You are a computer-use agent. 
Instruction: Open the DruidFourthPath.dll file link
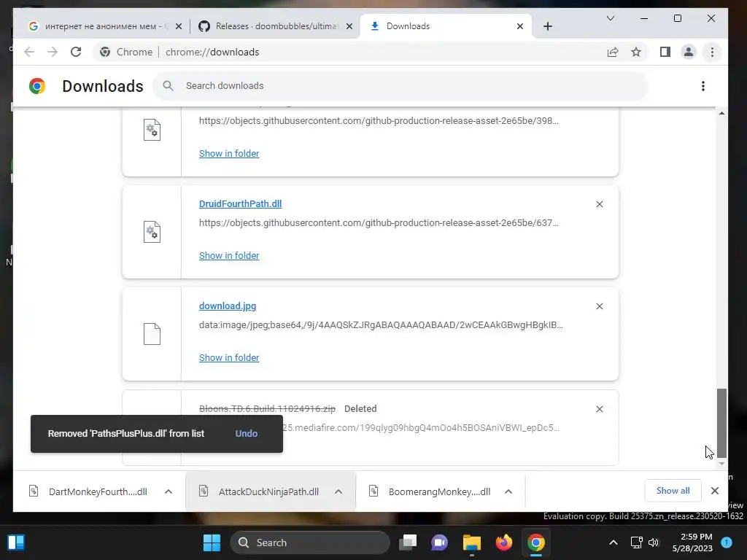coord(240,204)
